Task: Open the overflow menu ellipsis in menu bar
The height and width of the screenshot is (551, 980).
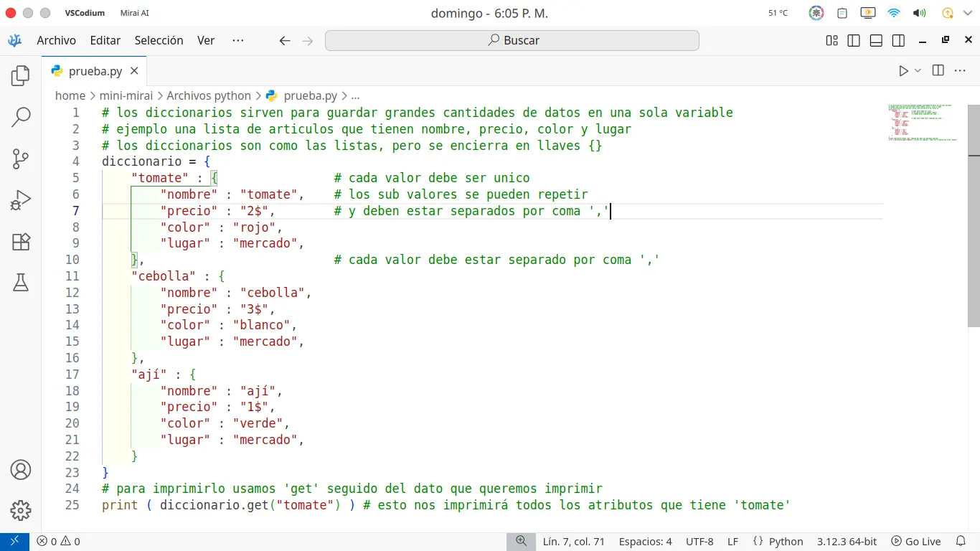Action: click(x=238, y=41)
